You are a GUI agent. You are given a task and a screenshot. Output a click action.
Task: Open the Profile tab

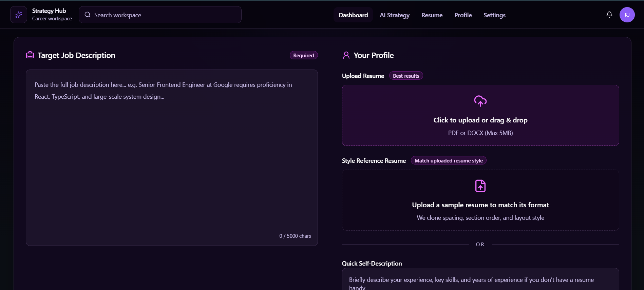[463, 15]
